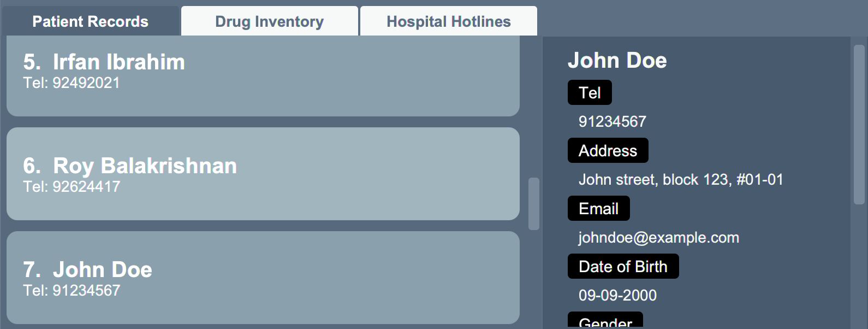
Task: Click phone number 91234567 in details panel
Action: [613, 121]
